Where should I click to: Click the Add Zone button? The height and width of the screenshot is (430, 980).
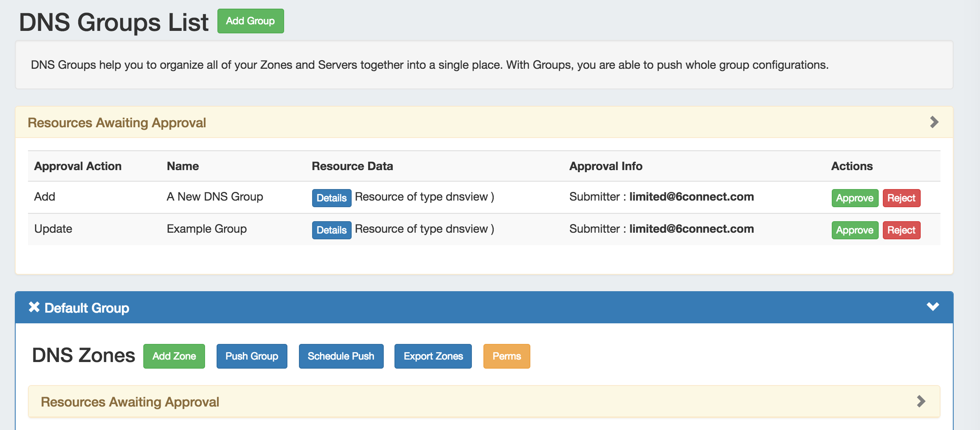[174, 356]
